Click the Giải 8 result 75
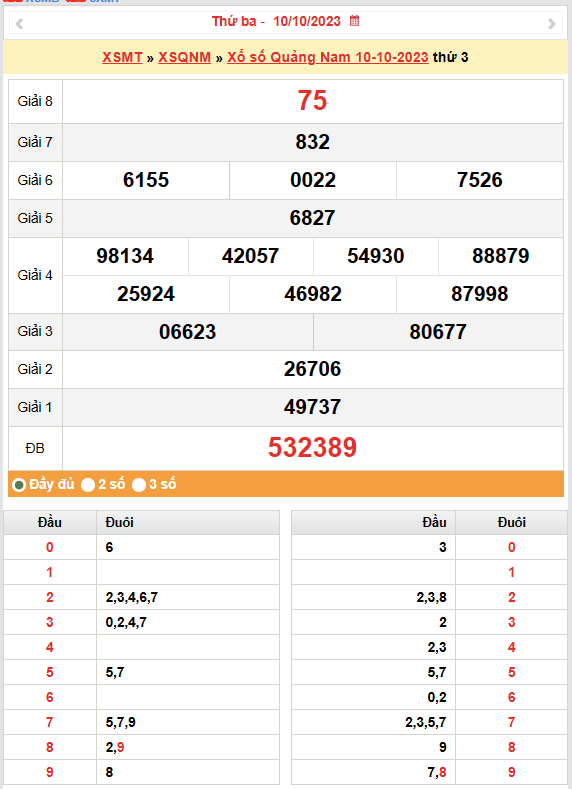 click(x=312, y=100)
